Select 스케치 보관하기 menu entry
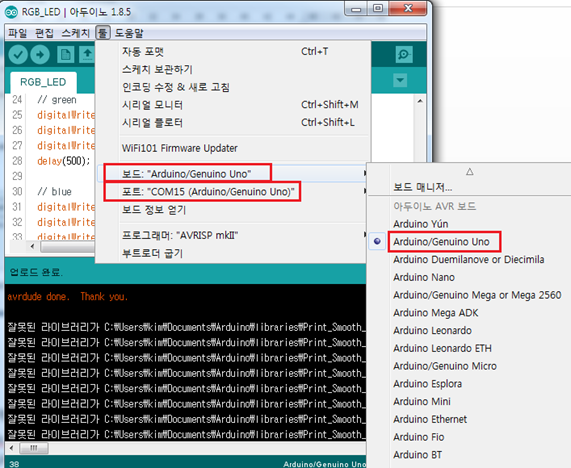This screenshot has width=571, height=468. click(x=233, y=69)
